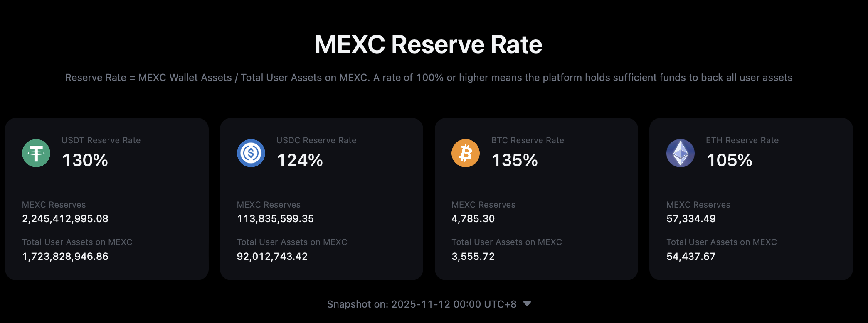Click the orange Bitcoin icon
Image resolution: width=868 pixels, height=323 pixels.
[466, 153]
